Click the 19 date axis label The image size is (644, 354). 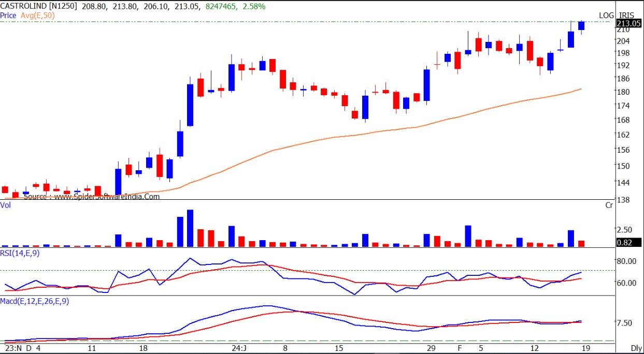pos(585,348)
